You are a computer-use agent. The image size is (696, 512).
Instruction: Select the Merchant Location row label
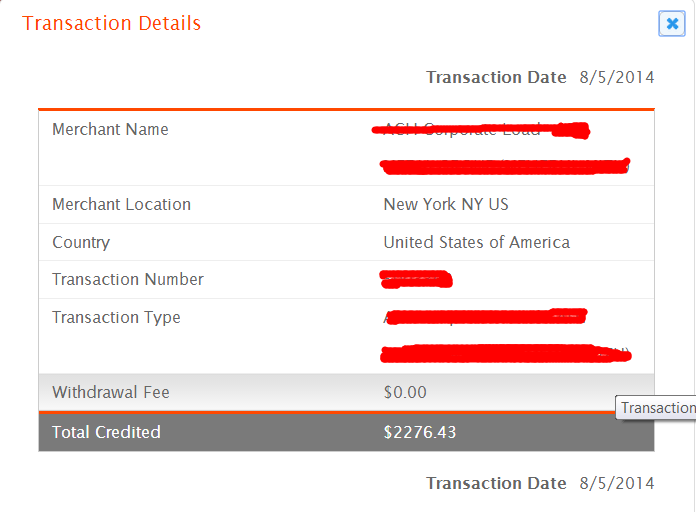point(122,204)
